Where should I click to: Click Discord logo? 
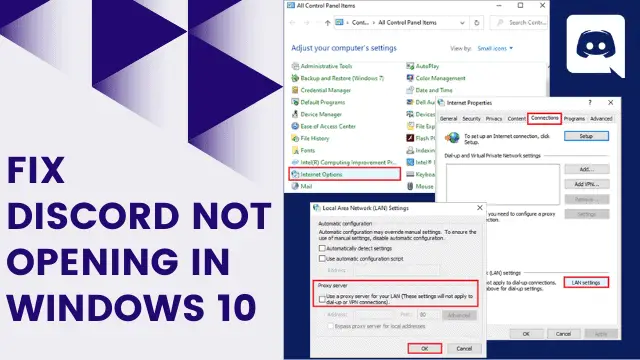pos(596,46)
